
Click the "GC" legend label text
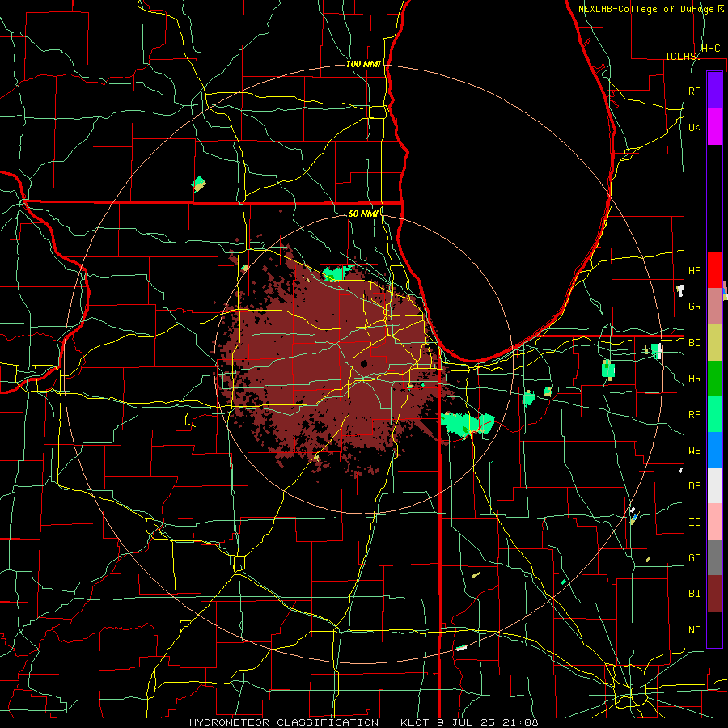(694, 557)
